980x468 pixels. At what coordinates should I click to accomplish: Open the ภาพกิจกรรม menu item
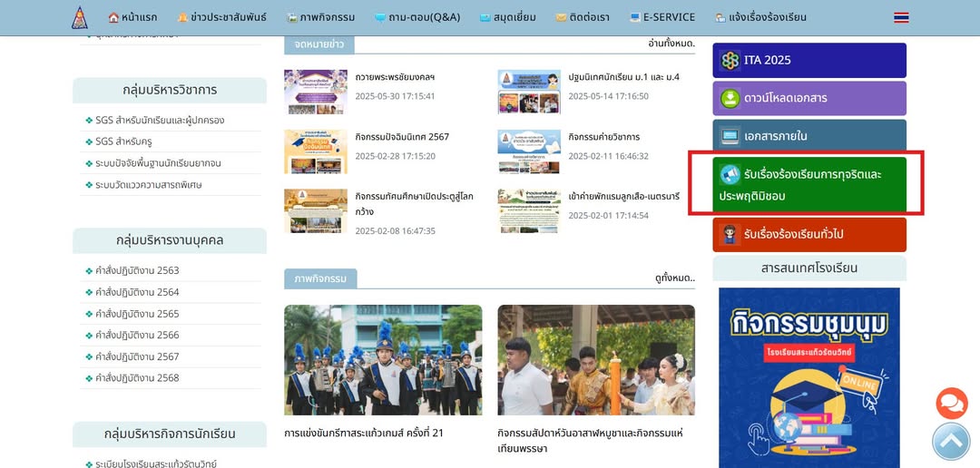click(x=322, y=17)
